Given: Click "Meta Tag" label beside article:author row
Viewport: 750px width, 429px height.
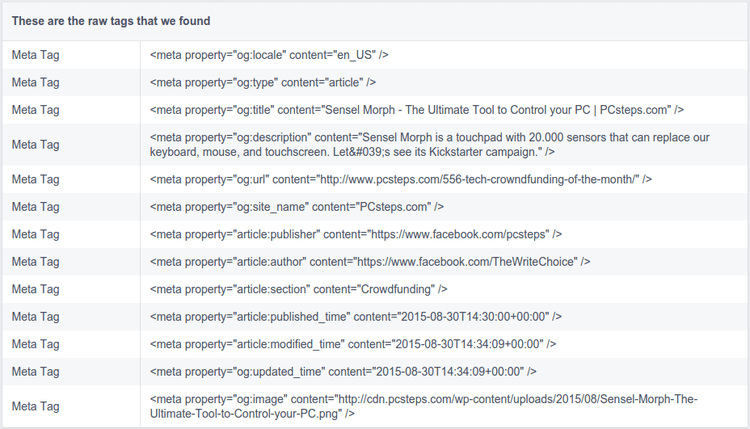Looking at the screenshot, I should coord(35,262).
